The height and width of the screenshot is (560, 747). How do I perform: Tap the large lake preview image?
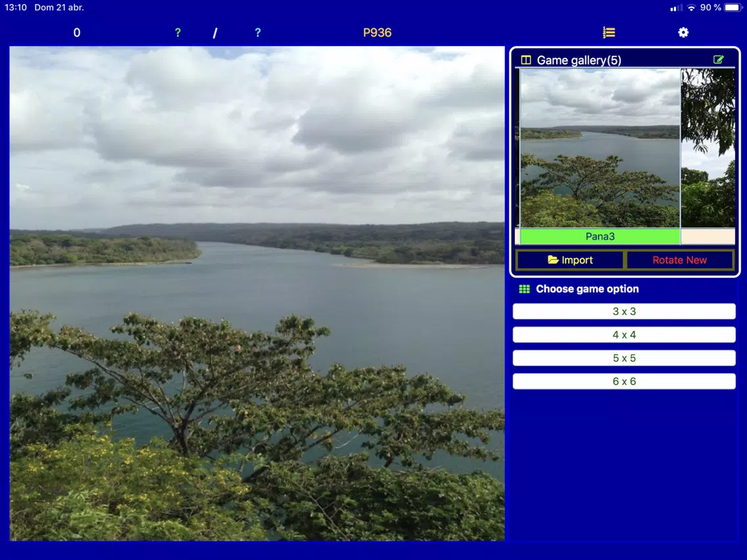pos(257,293)
